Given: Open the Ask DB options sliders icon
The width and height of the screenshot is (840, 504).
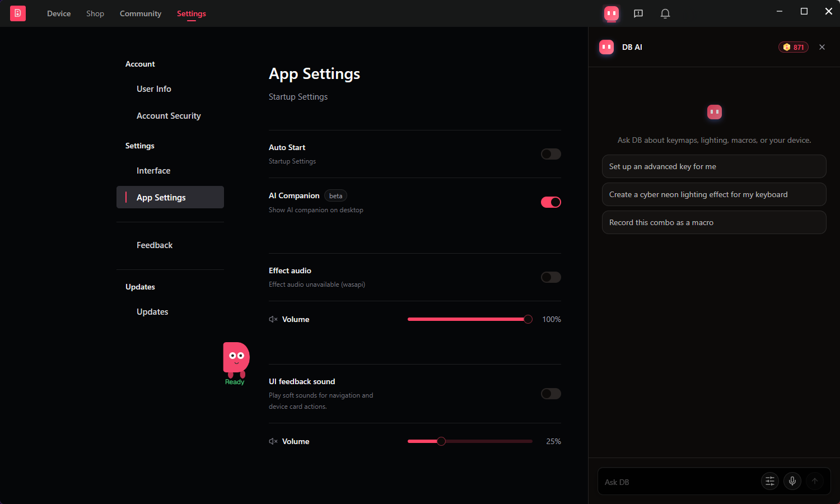Looking at the screenshot, I should [770, 481].
